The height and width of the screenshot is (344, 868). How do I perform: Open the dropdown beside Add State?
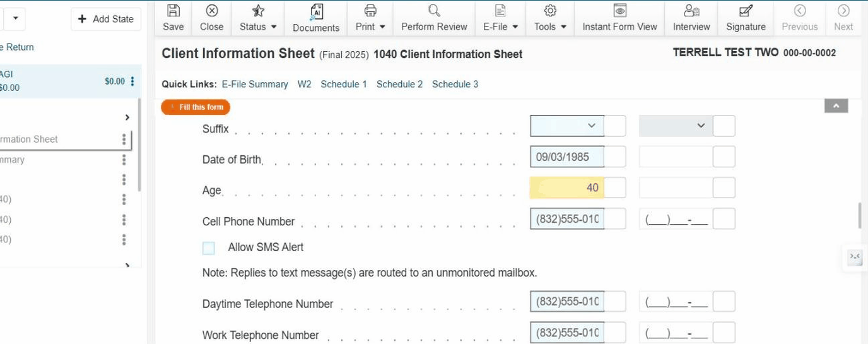pyautogui.click(x=15, y=19)
